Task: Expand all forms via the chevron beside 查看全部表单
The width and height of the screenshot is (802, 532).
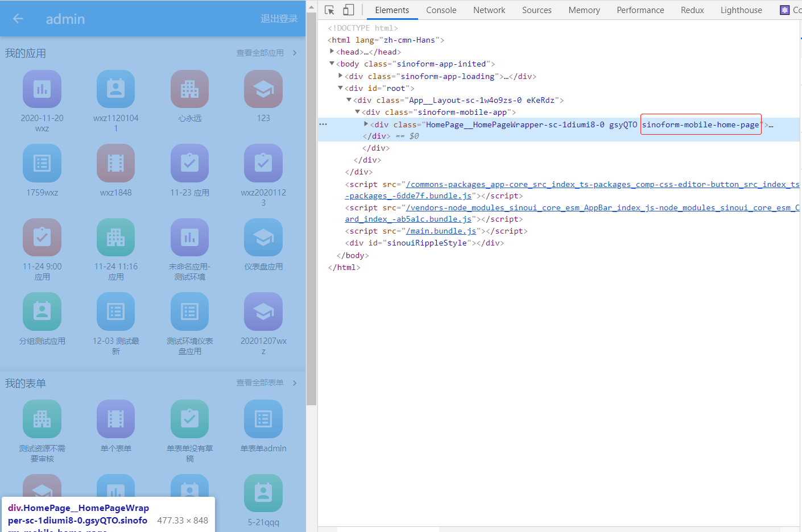Action: pyautogui.click(x=295, y=383)
